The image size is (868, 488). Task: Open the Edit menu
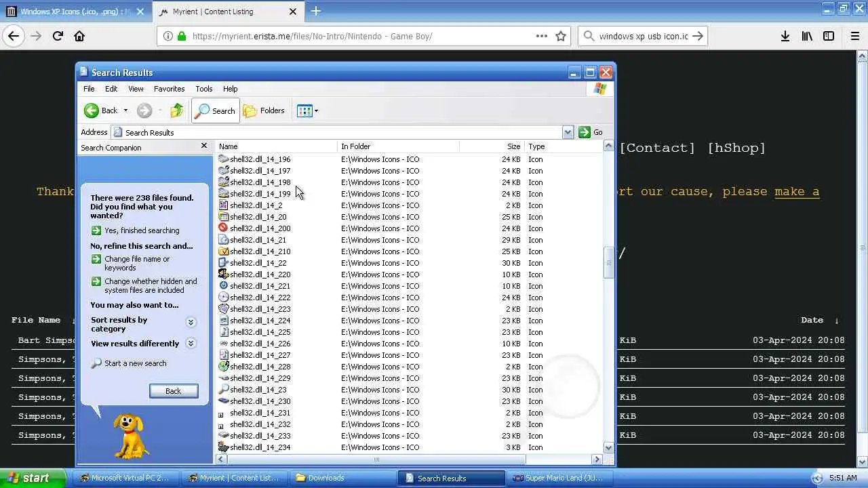click(x=111, y=89)
